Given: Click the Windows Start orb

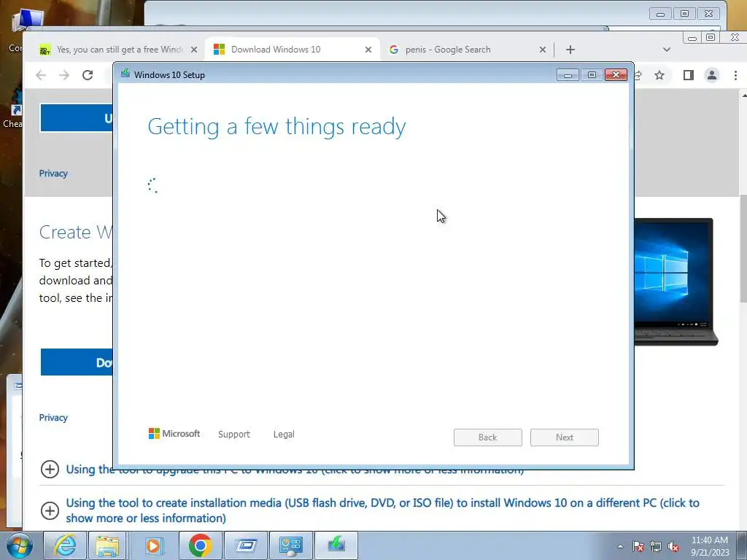Looking at the screenshot, I should click(x=19, y=545).
